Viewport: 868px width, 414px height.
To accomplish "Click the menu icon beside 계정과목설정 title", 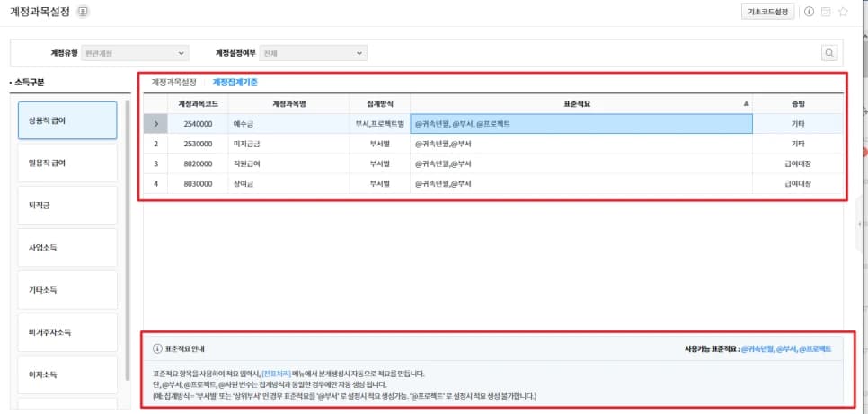I will click(83, 12).
